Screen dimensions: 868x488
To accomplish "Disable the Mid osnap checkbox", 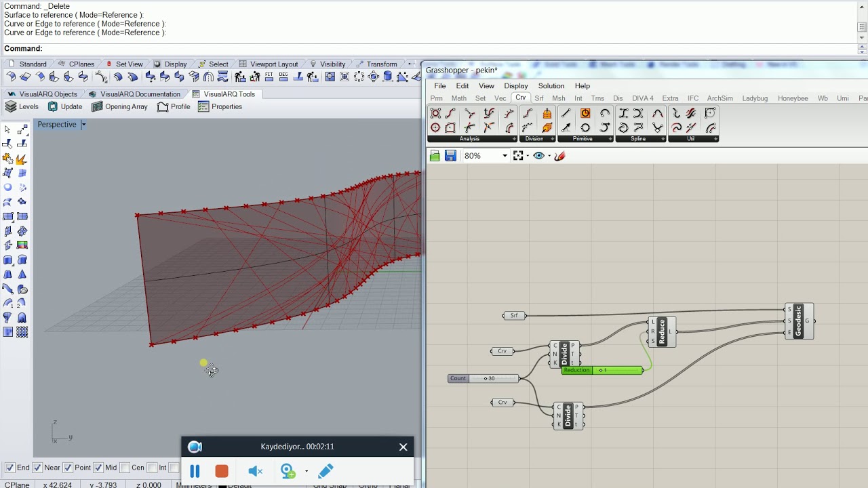I will click(x=98, y=468).
